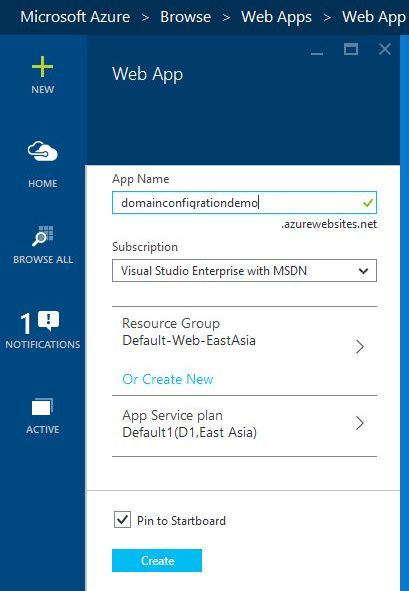
Task: Click the Default1(D1,East Asia) text
Action: [x=190, y=432]
